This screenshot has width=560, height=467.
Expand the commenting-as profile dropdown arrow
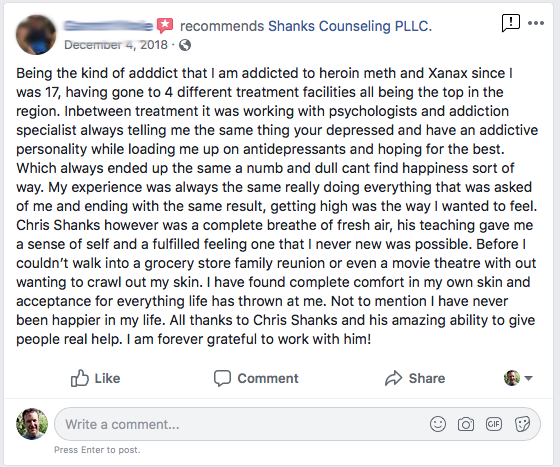coord(529,378)
